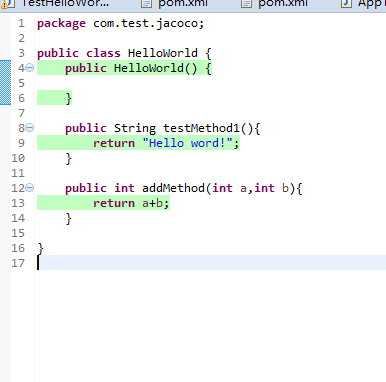Click the "Hello word!" string literal
The height and width of the screenshot is (382, 386).
(x=187, y=143)
